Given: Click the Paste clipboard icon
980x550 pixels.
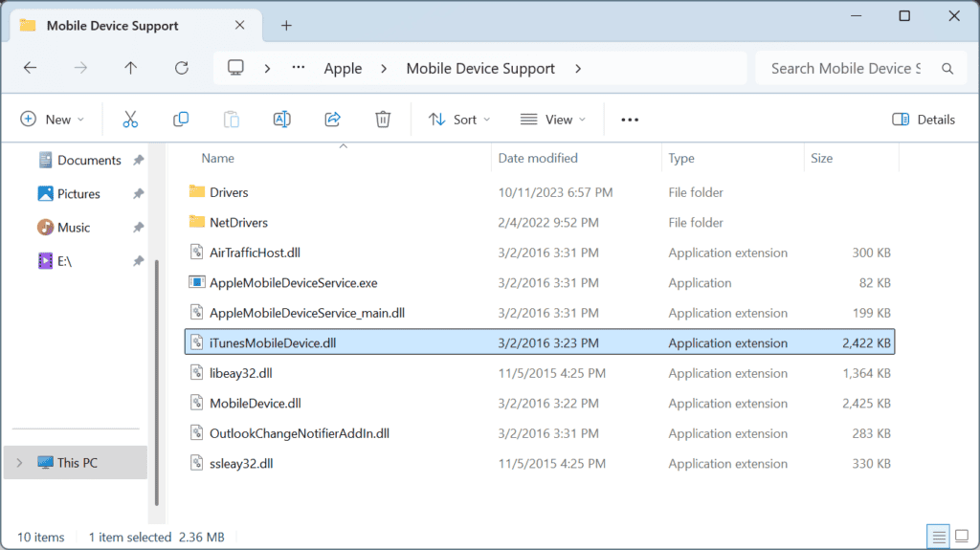Looking at the screenshot, I should (232, 120).
